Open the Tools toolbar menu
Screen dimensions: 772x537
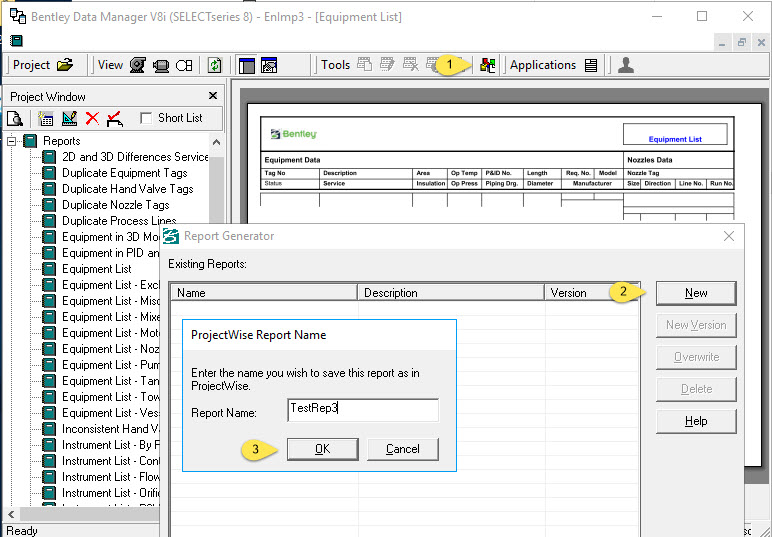tap(335, 65)
